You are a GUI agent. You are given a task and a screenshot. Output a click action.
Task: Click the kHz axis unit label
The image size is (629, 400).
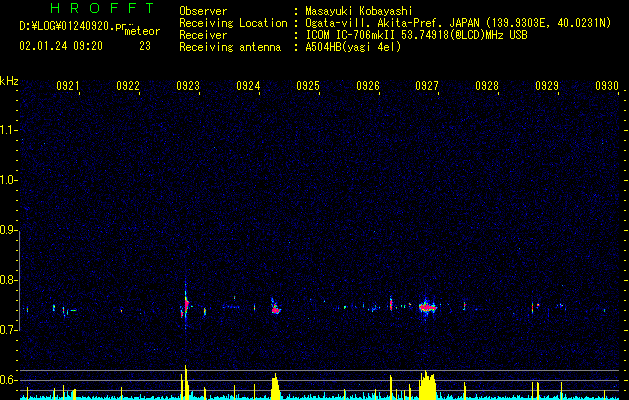click(x=9, y=81)
